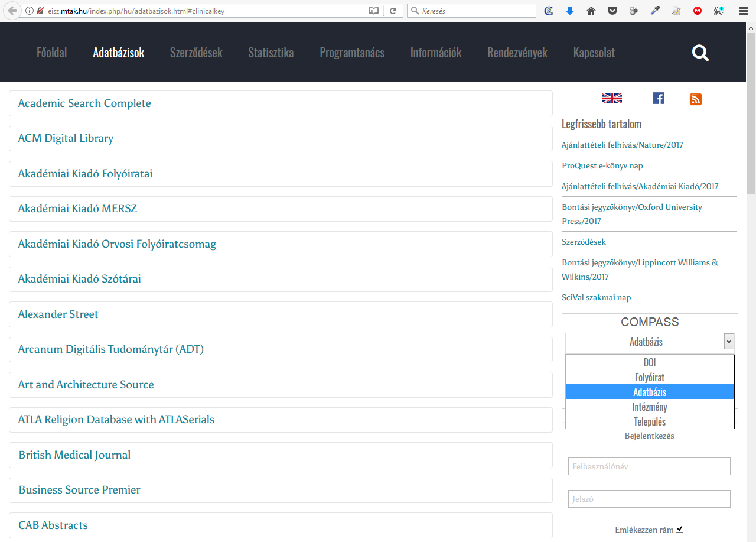Screen dimensions: 756x542
Task: Expand the Art and Architecture Source panel
Action: (281, 385)
